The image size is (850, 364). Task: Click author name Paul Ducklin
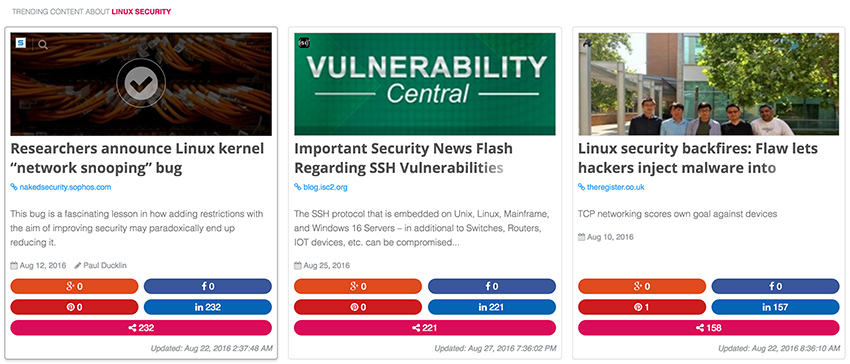pos(101,266)
